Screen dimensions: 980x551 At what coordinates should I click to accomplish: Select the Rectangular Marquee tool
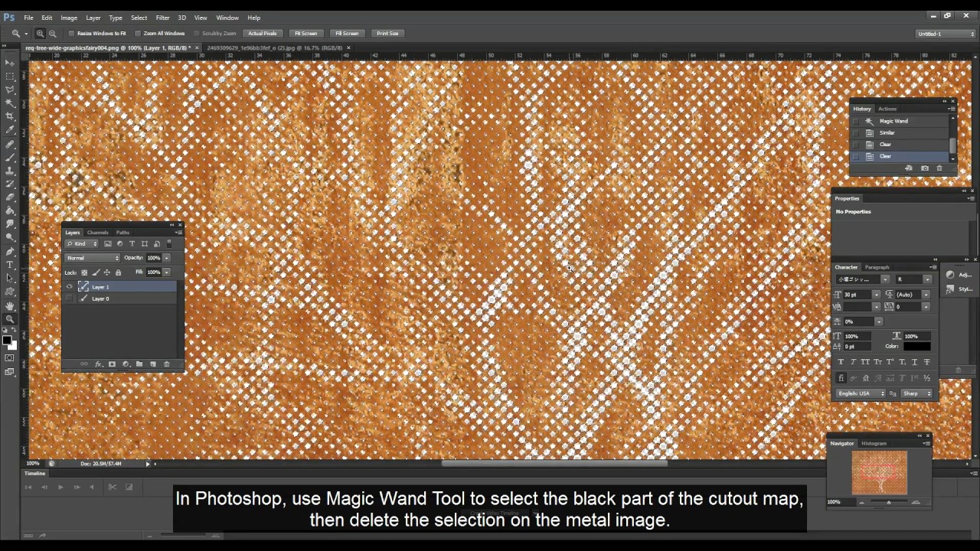point(10,77)
